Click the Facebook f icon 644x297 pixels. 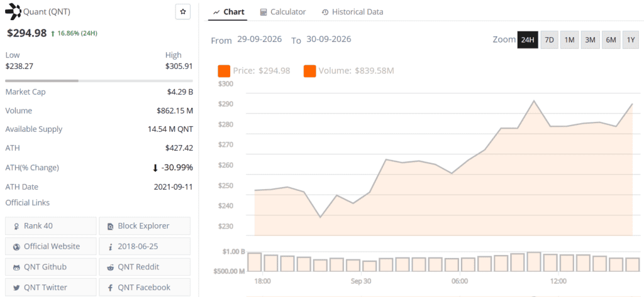click(111, 288)
